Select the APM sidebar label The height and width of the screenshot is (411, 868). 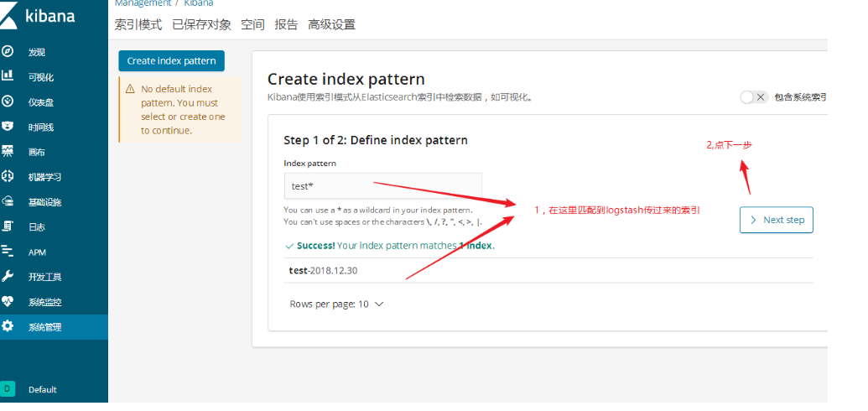(37, 252)
